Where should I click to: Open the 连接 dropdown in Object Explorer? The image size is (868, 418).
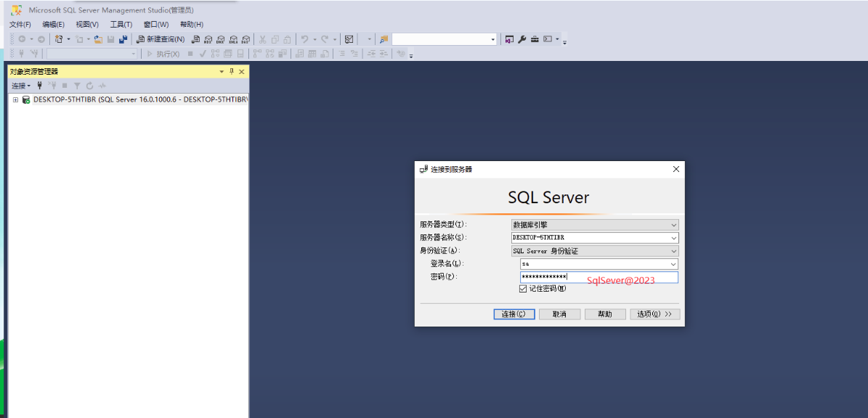[x=21, y=86]
